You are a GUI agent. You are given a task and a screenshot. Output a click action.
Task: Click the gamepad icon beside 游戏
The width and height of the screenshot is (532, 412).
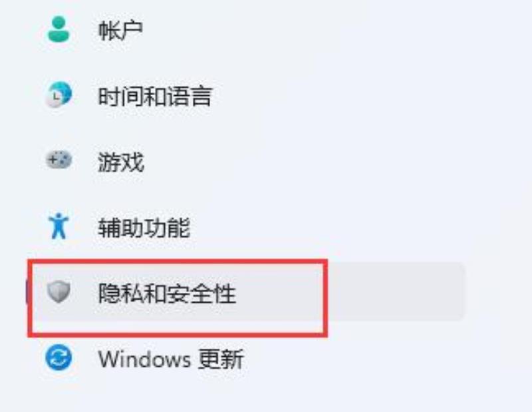coord(59,160)
